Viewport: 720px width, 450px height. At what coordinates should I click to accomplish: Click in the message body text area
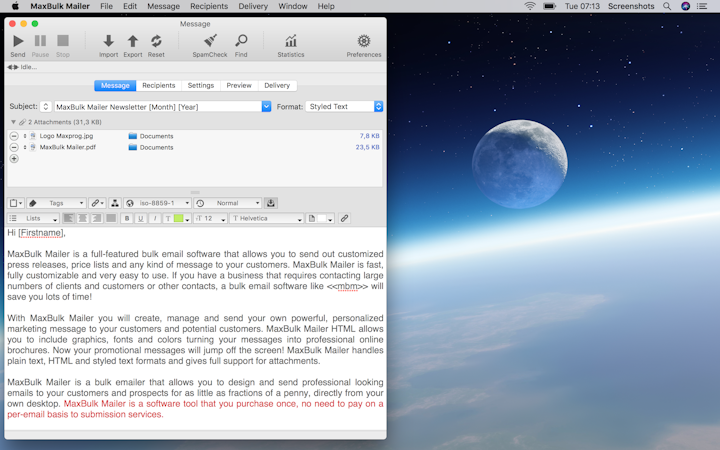tap(195, 328)
